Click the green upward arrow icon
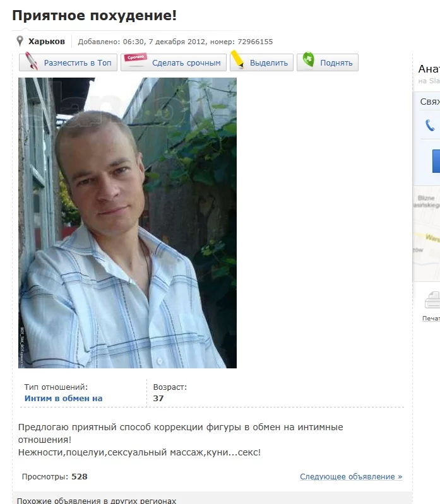Screen dimensions: 440x504 pyautogui.click(x=309, y=59)
